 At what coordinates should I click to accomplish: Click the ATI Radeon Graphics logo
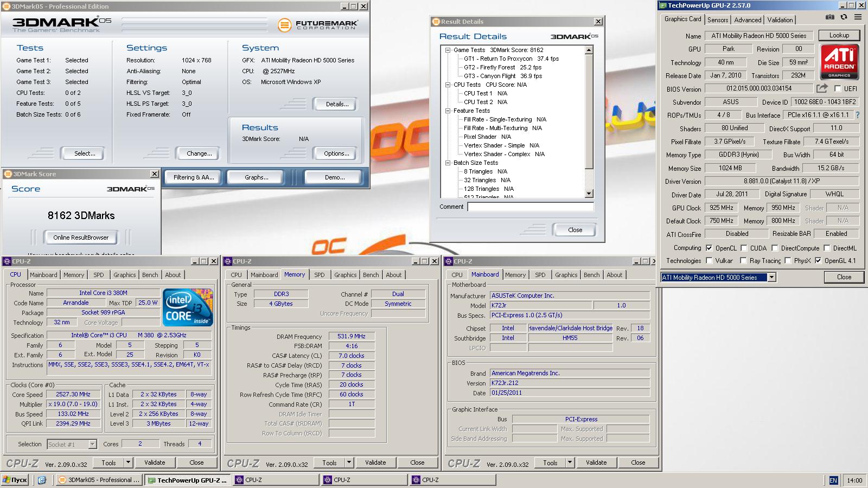coord(839,62)
